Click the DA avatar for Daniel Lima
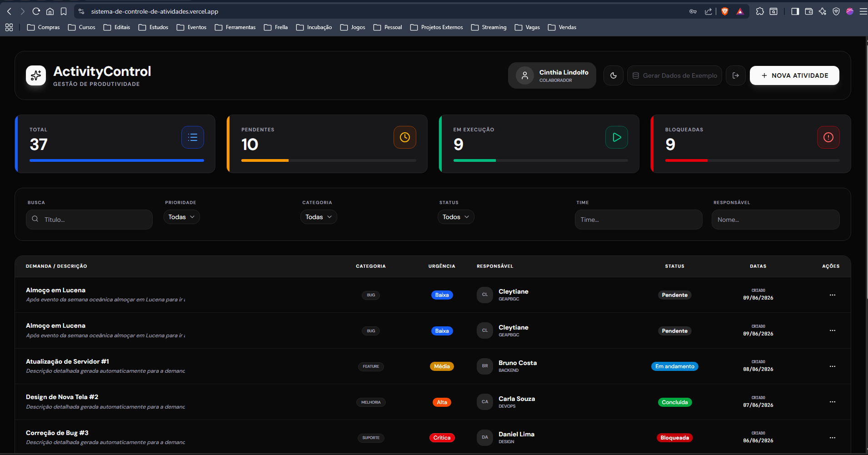The height and width of the screenshot is (455, 868). [485, 438]
